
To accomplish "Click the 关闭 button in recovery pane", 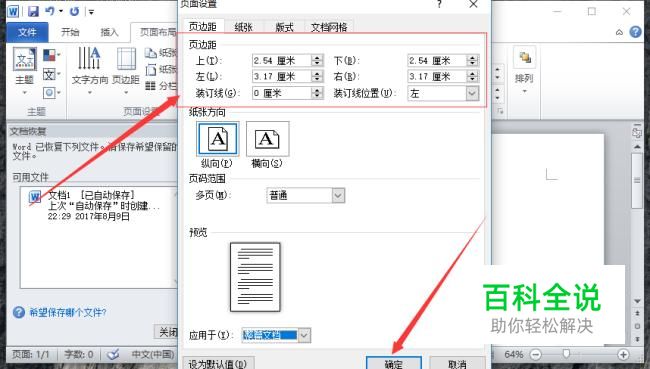I will tap(167, 332).
